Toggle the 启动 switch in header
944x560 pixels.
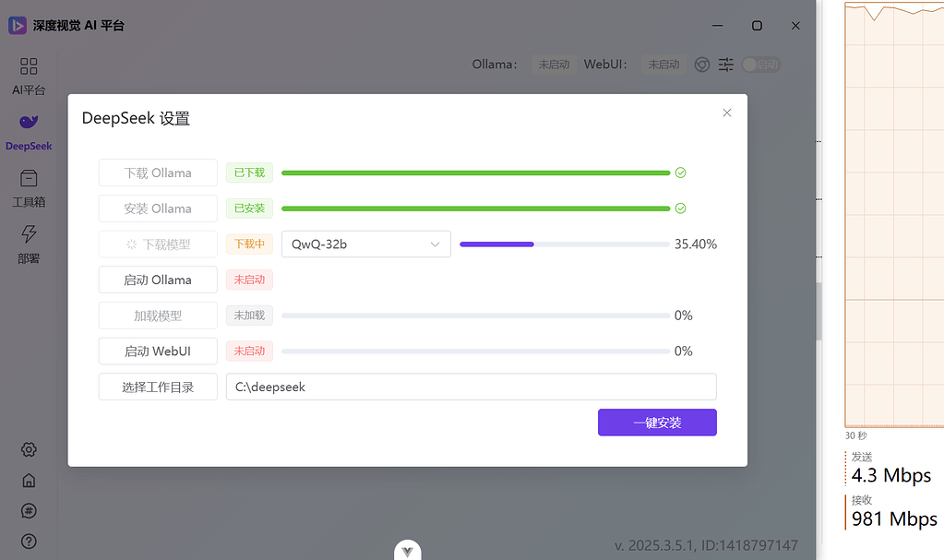tap(761, 65)
